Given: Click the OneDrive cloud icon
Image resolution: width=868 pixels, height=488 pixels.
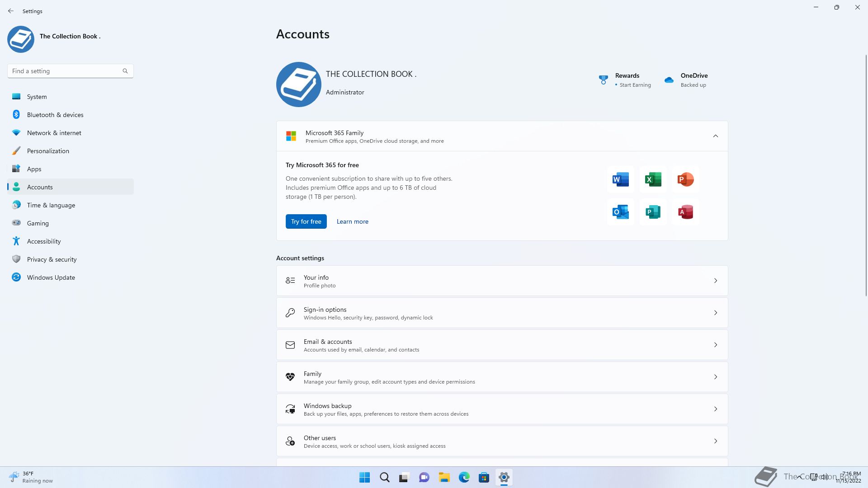Looking at the screenshot, I should 669,80.
